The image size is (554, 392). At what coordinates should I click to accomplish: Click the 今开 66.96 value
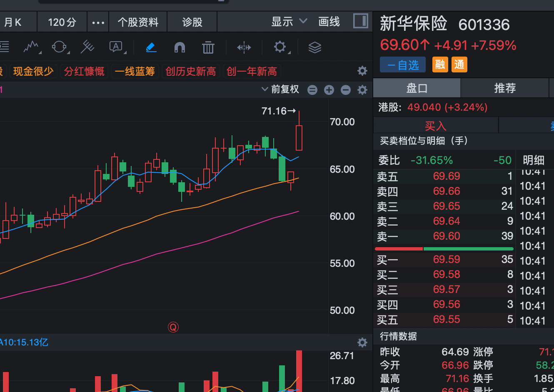(x=455, y=365)
